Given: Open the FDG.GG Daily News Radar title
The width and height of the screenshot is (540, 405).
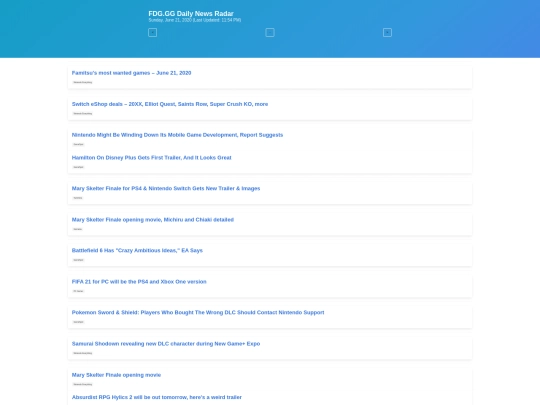Looking at the screenshot, I should tap(191, 13).
